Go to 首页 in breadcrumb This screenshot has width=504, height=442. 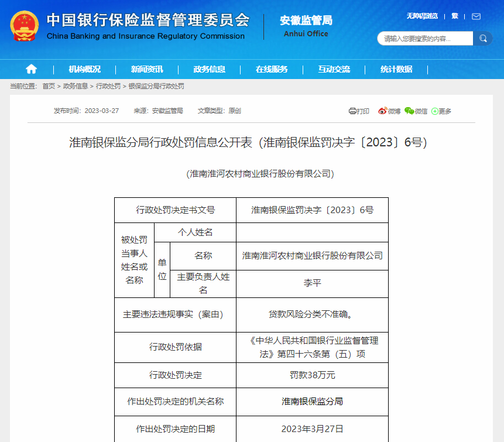point(49,86)
